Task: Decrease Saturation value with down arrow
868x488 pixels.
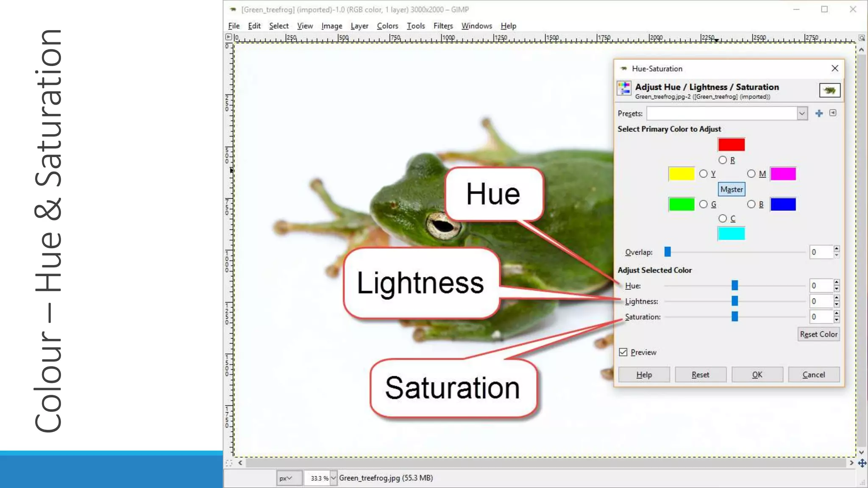Action: 837,320
